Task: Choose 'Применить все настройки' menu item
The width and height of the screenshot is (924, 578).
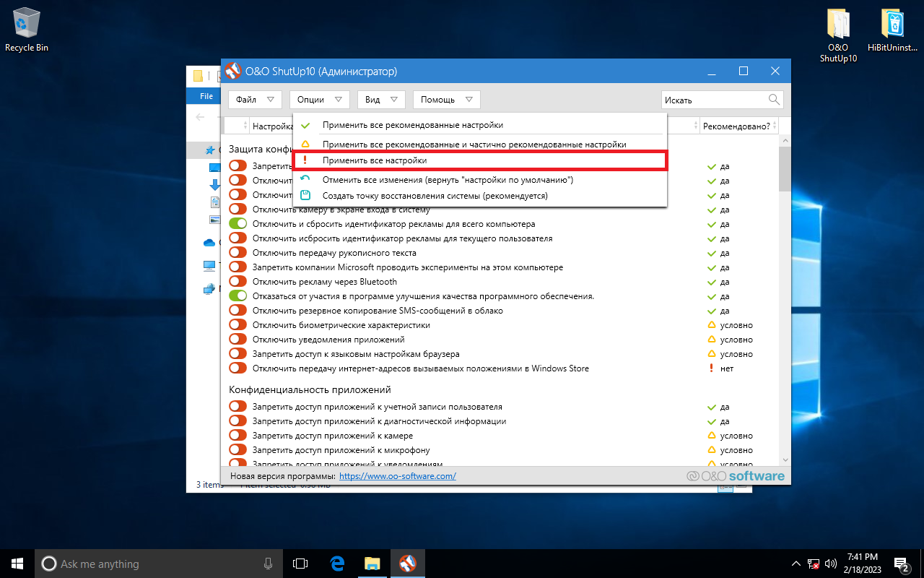Action: [479, 160]
